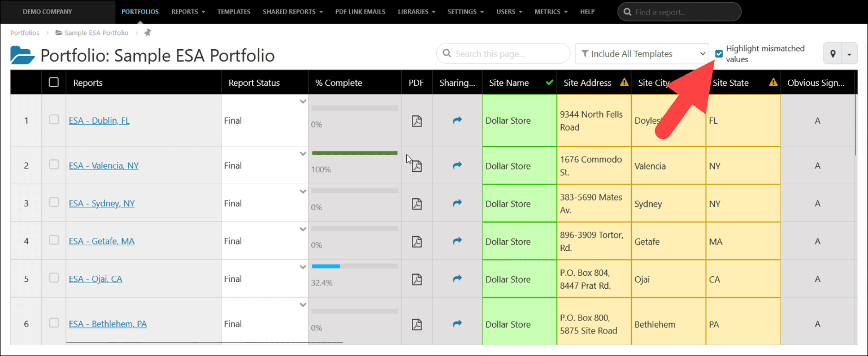Viewport: 868px width, 356px height.
Task: Click the warning icon on Site State column
Action: 772,82
